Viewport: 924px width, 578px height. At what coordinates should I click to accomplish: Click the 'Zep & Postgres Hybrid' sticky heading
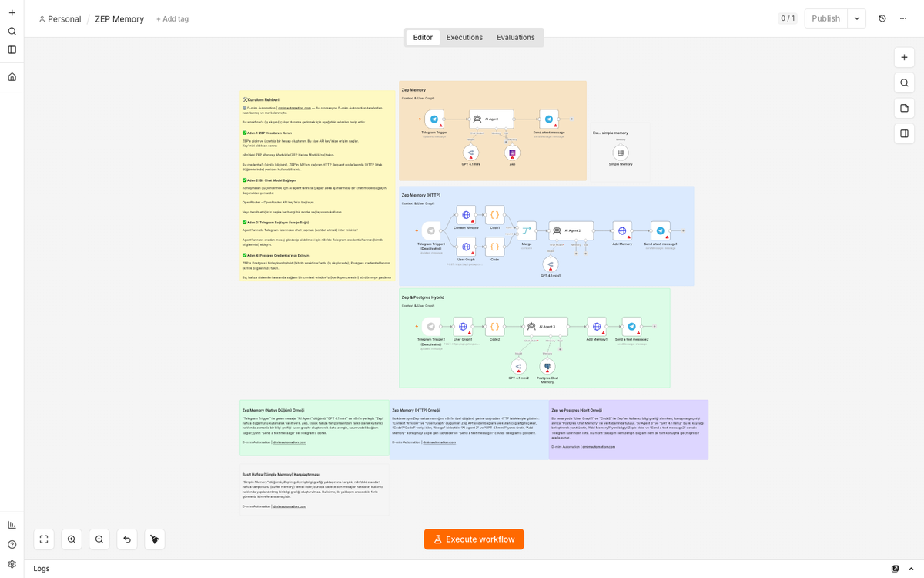423,297
